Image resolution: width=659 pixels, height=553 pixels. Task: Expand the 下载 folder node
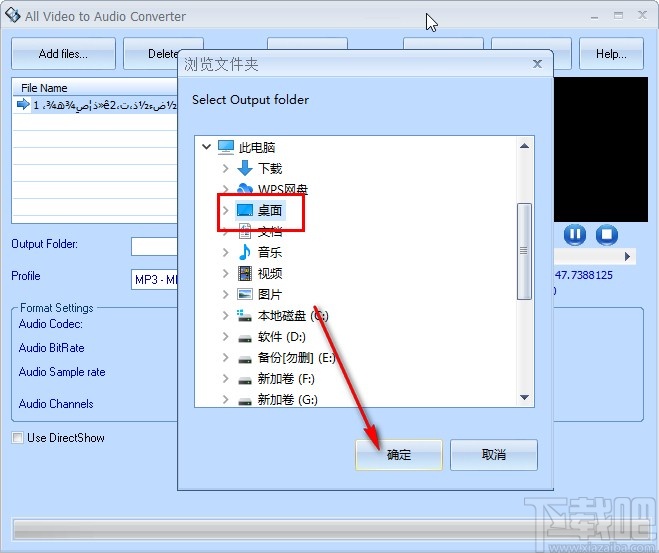[x=226, y=168]
